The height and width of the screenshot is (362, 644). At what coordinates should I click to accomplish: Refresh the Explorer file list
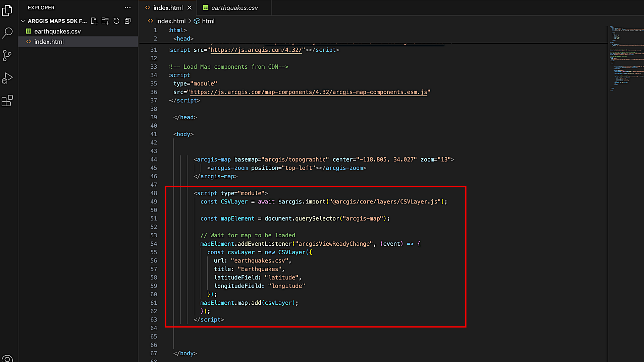[116, 21]
